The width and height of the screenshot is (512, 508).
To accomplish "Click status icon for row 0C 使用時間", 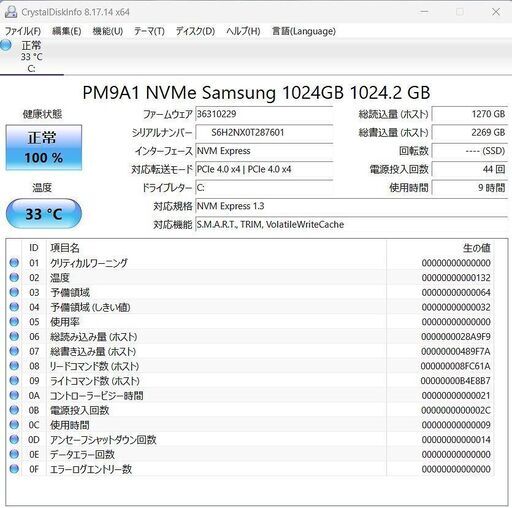I will point(14,425).
